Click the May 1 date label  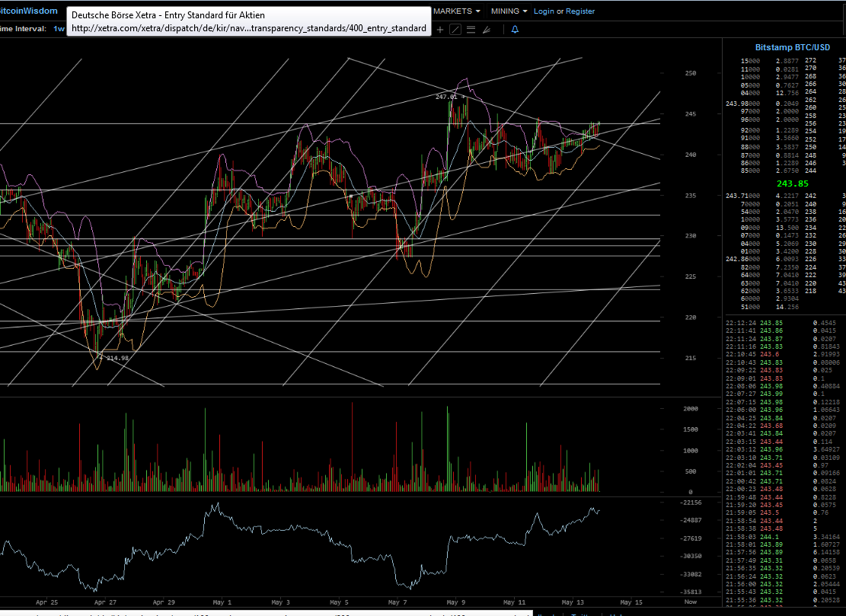[x=222, y=602]
